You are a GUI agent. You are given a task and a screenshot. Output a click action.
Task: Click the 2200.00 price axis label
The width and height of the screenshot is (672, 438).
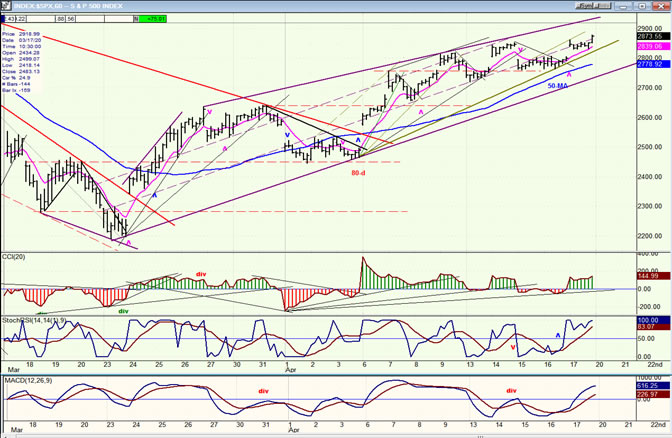tap(649, 236)
